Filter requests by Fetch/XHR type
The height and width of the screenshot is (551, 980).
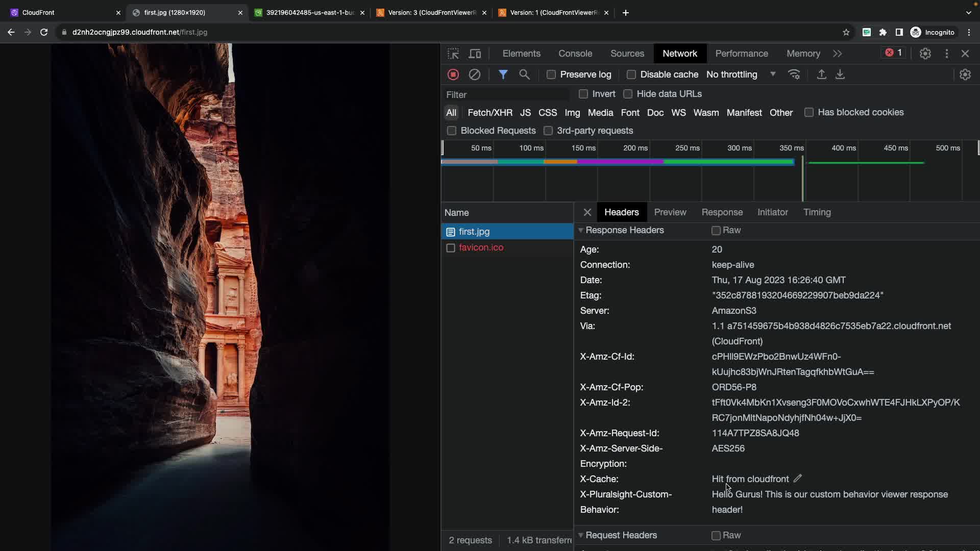click(489, 113)
